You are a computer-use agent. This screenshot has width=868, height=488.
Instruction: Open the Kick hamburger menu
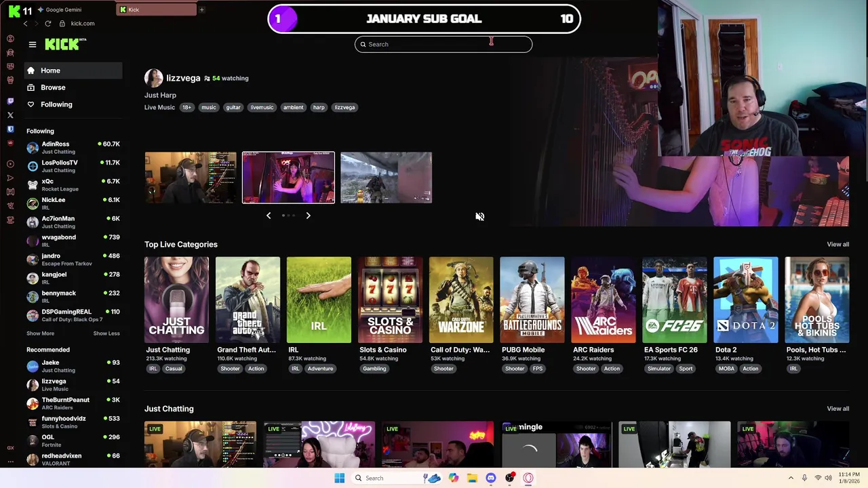(32, 45)
